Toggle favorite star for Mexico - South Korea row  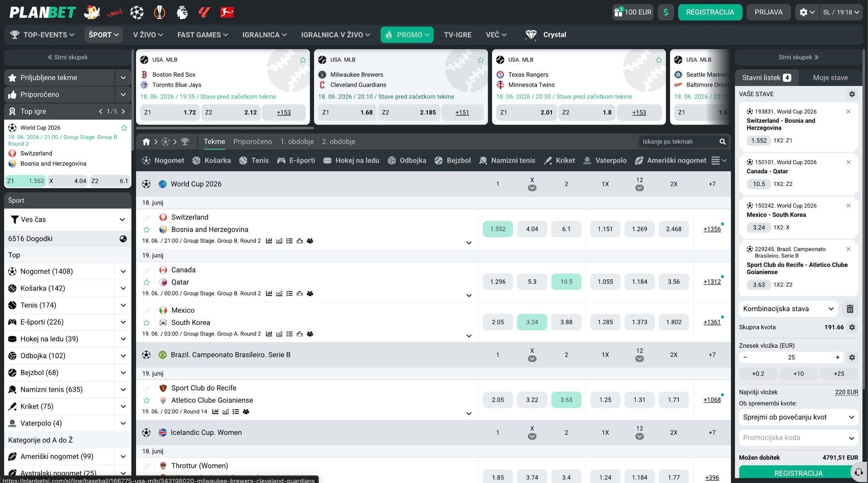(x=147, y=322)
